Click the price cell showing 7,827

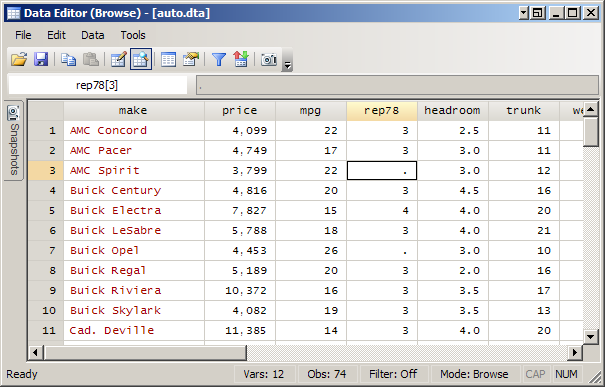click(240, 211)
